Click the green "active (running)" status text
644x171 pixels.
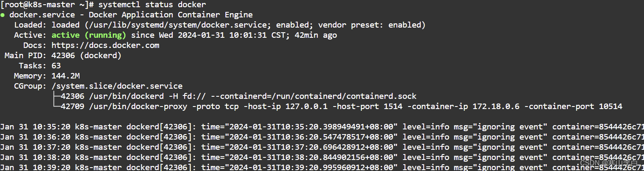[89, 35]
